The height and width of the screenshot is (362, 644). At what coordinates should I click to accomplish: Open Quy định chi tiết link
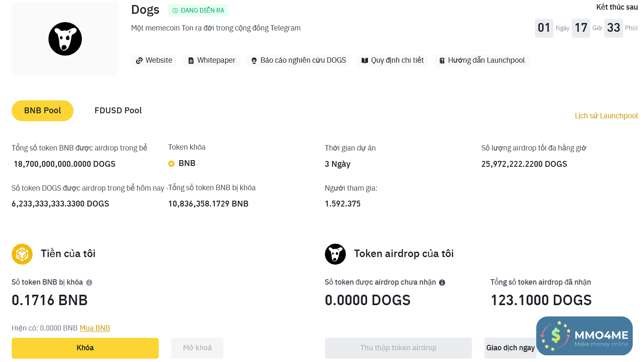(393, 60)
